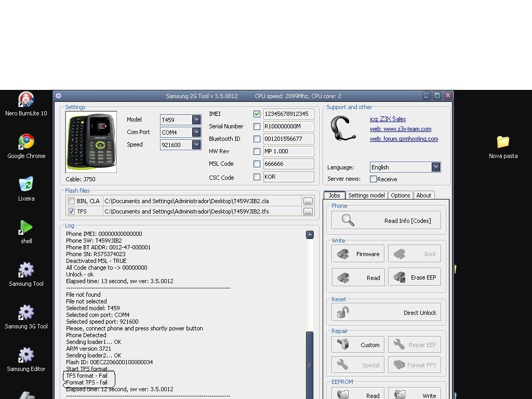Click the 'Cable: J750' label

click(81, 179)
